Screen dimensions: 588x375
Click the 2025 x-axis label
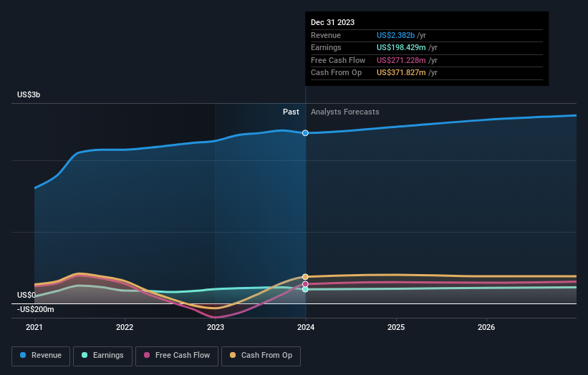396,327
